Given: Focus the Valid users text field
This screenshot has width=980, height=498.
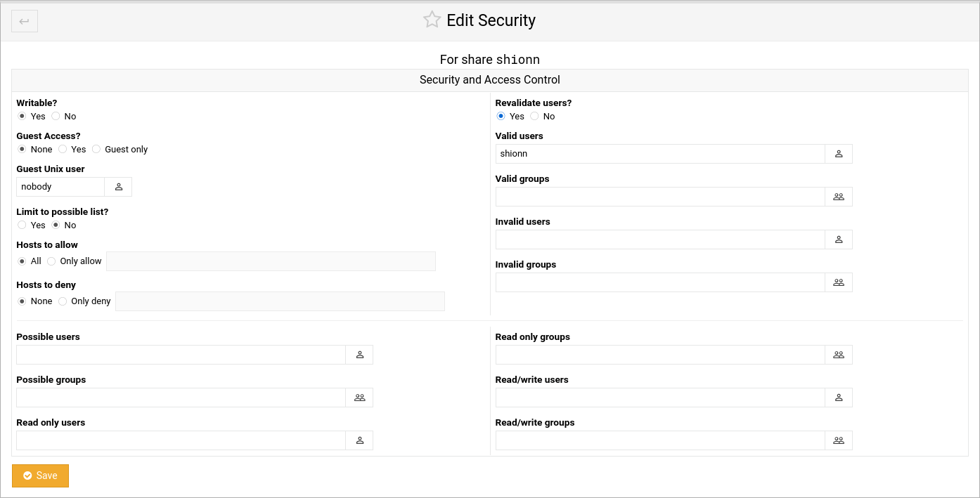Looking at the screenshot, I should 660,154.
